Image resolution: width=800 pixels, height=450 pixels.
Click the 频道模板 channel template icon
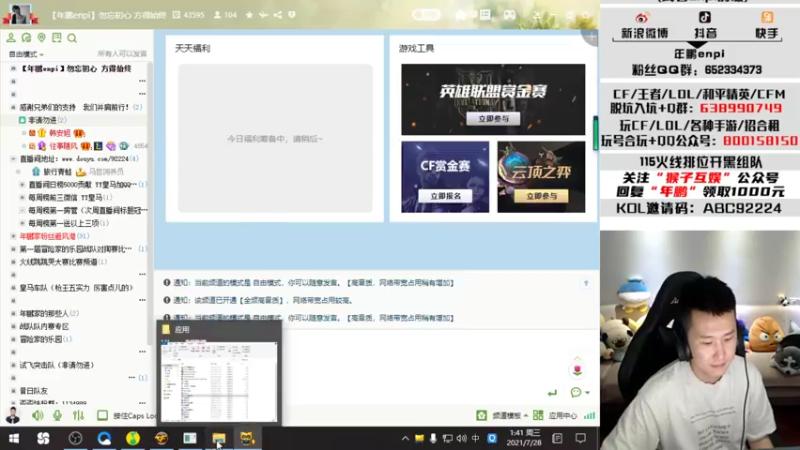tap(482, 415)
